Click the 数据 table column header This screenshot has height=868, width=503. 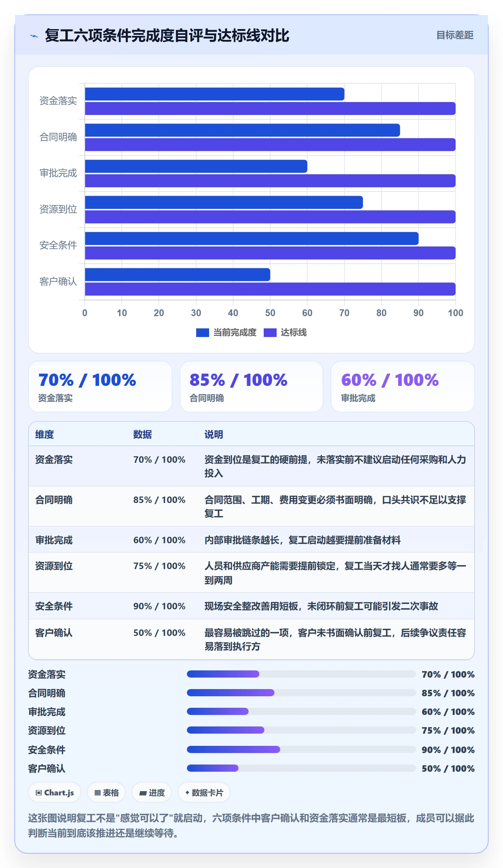tap(143, 434)
